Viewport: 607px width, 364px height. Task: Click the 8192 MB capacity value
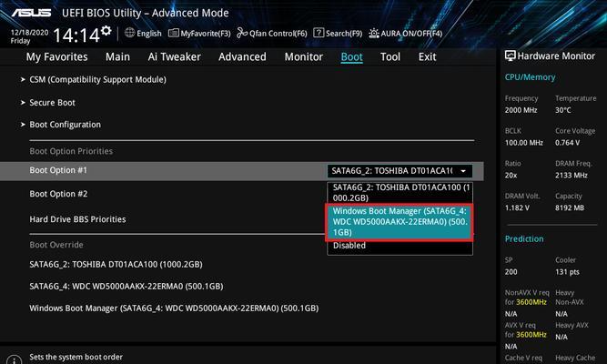pos(570,208)
